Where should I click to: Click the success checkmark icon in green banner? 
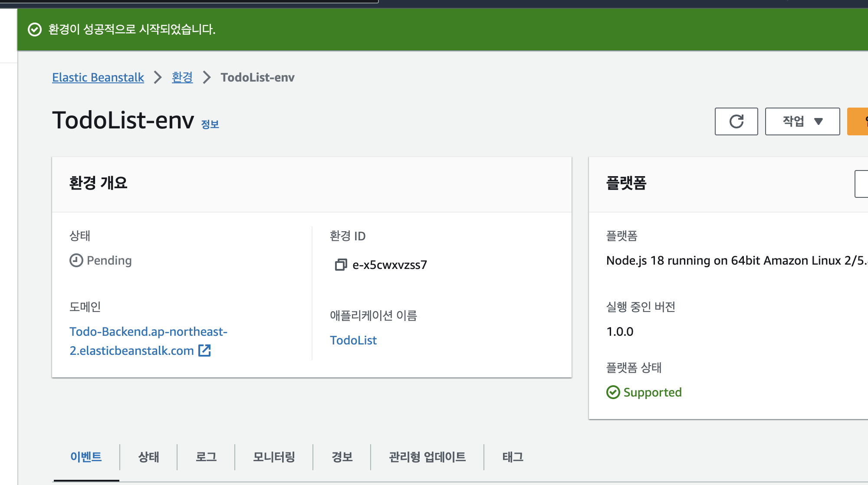pos(35,29)
